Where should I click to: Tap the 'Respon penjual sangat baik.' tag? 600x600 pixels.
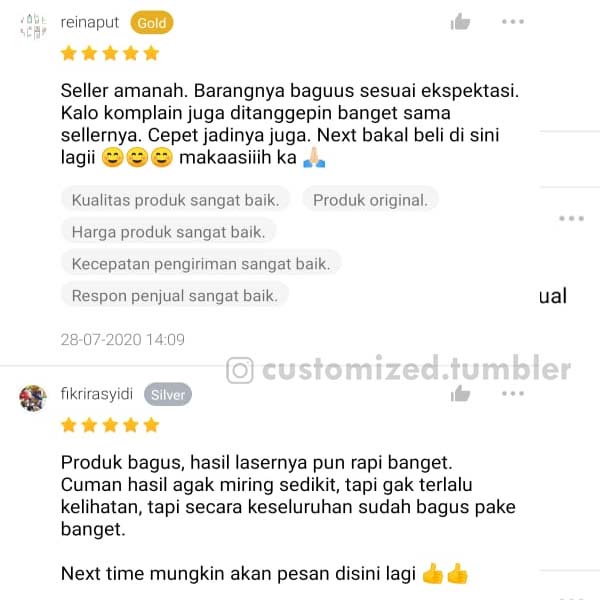pos(175,295)
